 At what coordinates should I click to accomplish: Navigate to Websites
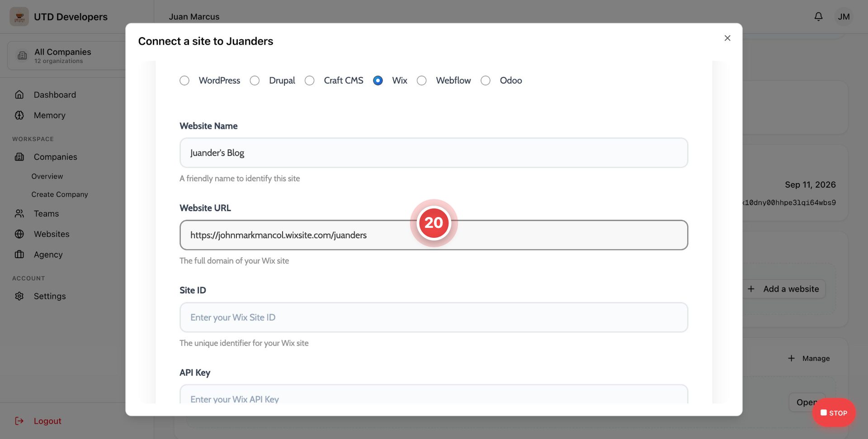pyautogui.click(x=52, y=234)
